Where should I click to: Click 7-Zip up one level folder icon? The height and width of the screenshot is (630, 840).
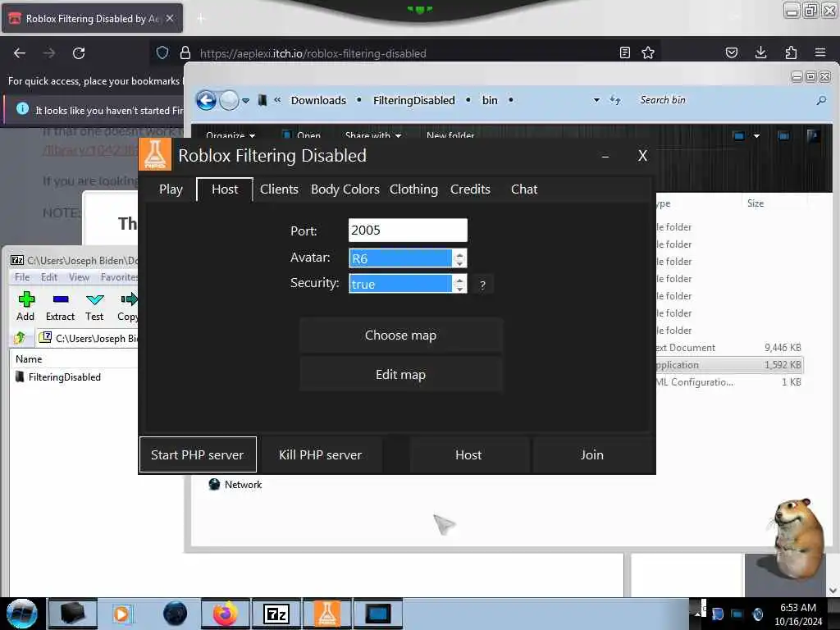click(x=21, y=337)
